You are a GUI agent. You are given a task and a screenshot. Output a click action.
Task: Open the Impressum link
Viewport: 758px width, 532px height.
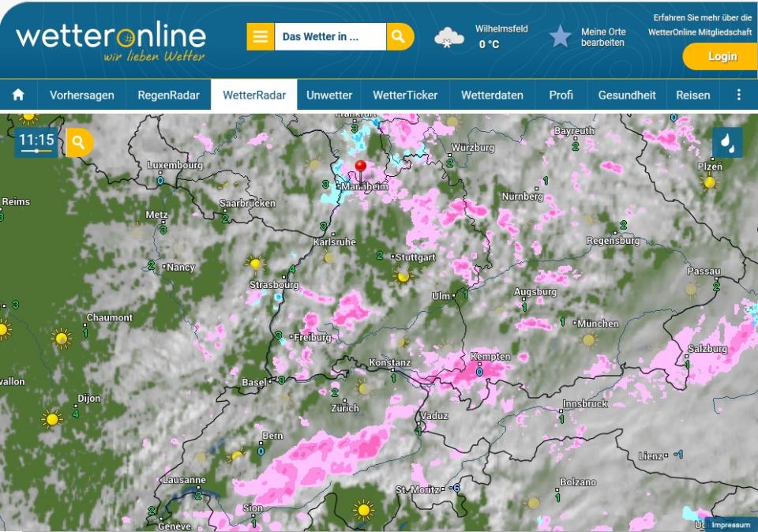click(x=730, y=524)
